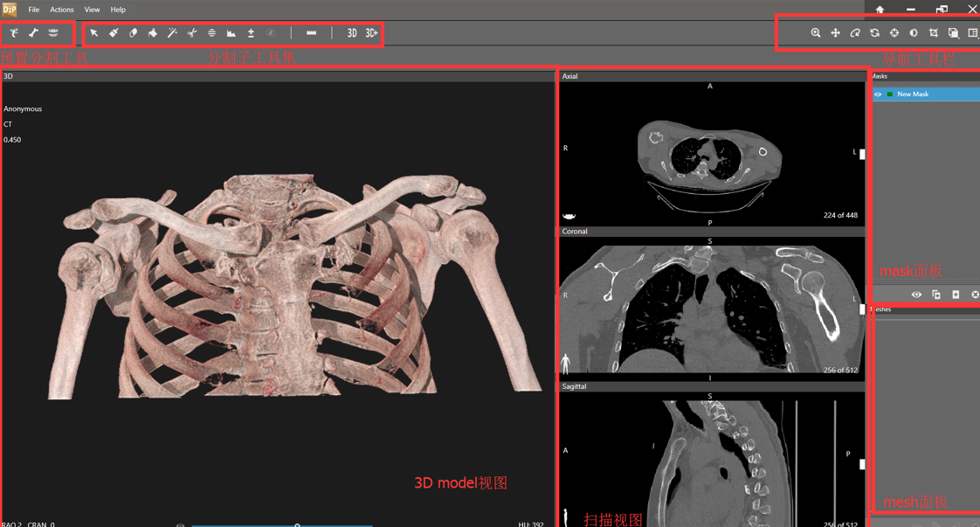Open the File menu

pos(34,10)
